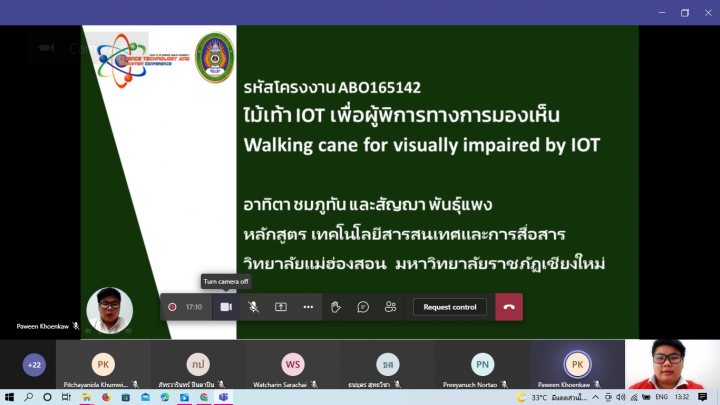The height and width of the screenshot is (405, 720).
Task: Click 'Walking cane for visually impaired by IOT' title
Action: pyautogui.click(x=422, y=145)
